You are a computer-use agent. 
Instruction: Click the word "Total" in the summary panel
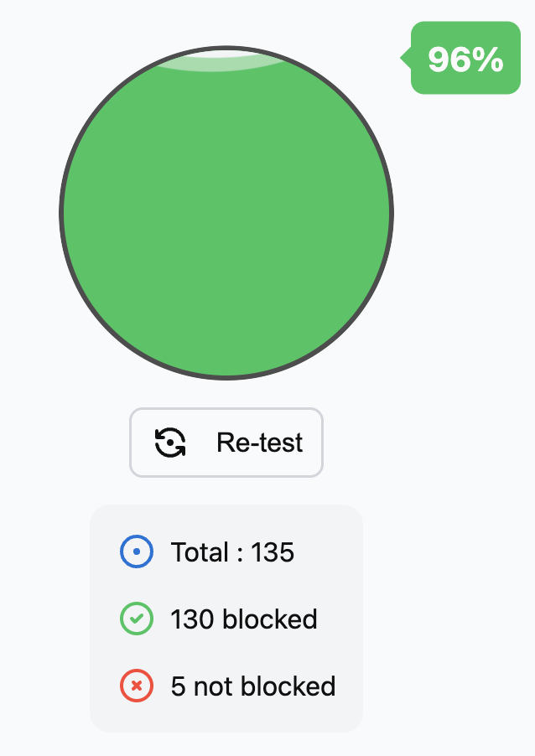click(x=200, y=552)
